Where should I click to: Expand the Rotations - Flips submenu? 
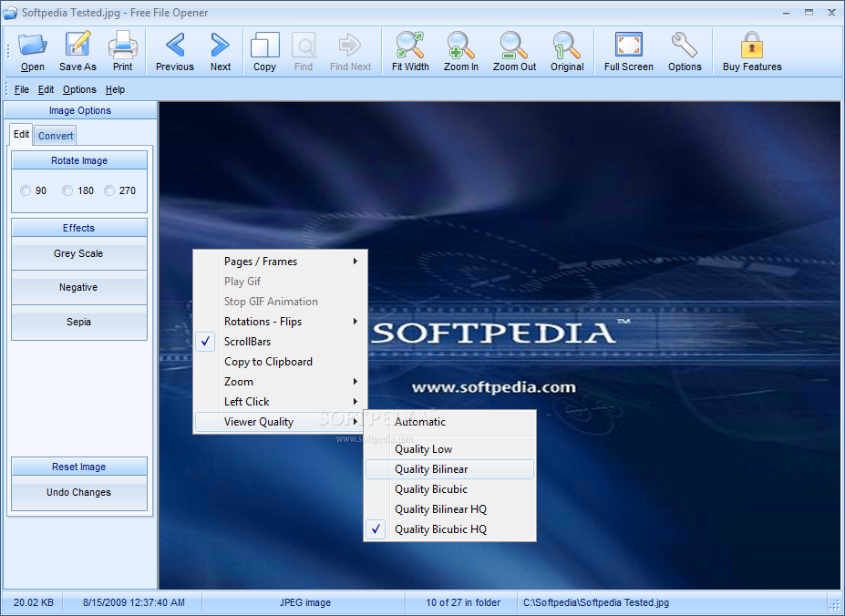coord(280,322)
